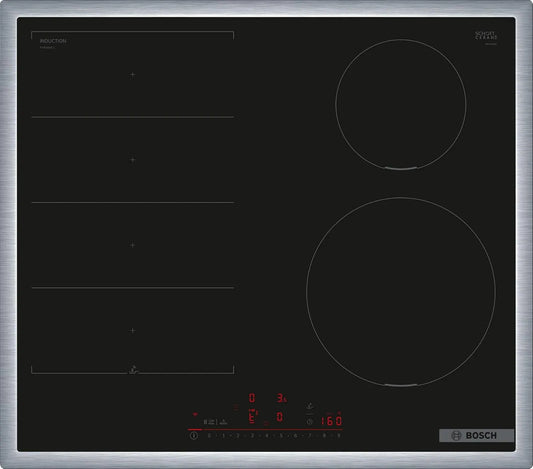
Task: Tap the pause symbol left of the divider
Action: [x=205, y=422]
